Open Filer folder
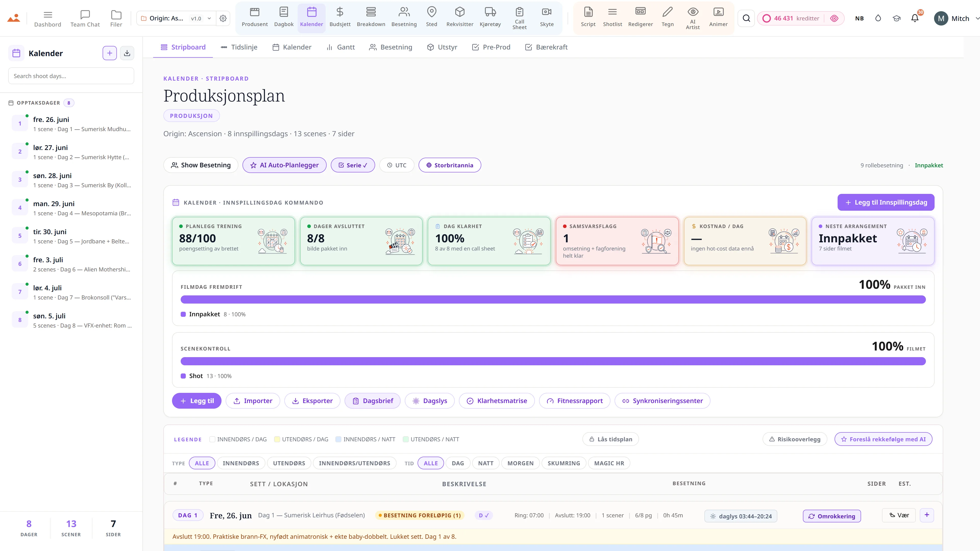 [116, 18]
